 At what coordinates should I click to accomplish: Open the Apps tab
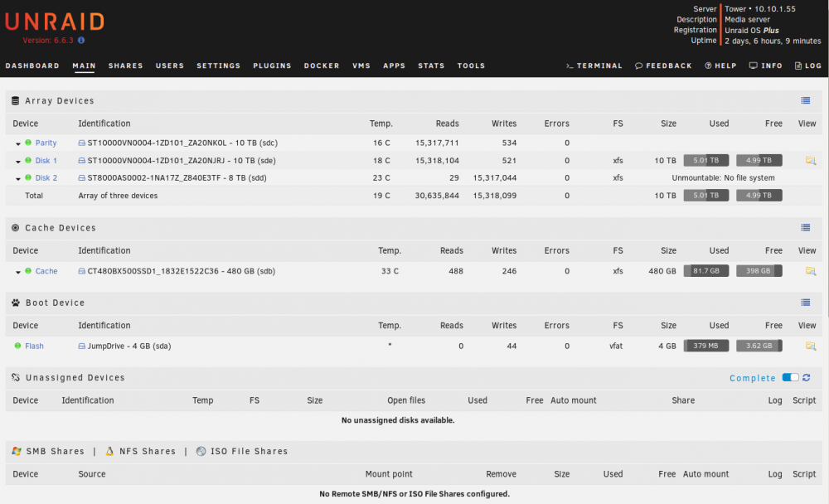(x=394, y=65)
